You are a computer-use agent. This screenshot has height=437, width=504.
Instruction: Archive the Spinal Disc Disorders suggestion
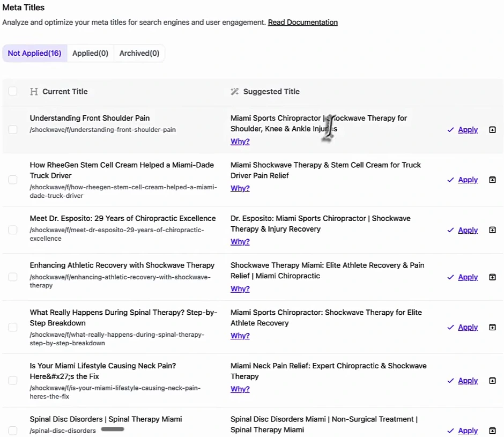pyautogui.click(x=492, y=431)
